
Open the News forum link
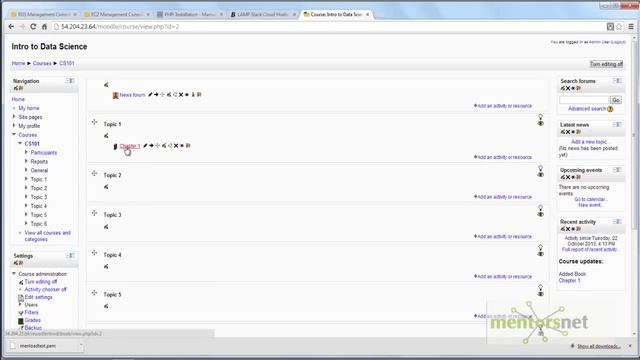pos(132,95)
